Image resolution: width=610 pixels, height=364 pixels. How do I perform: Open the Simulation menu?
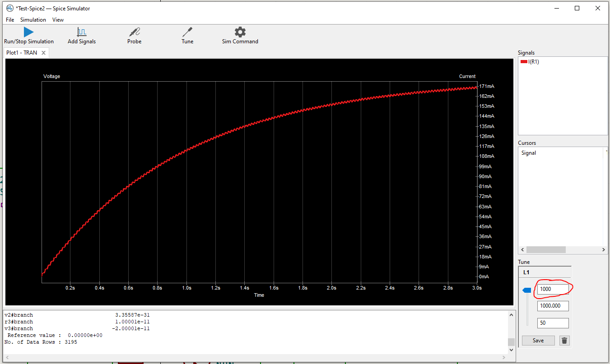pyautogui.click(x=33, y=20)
